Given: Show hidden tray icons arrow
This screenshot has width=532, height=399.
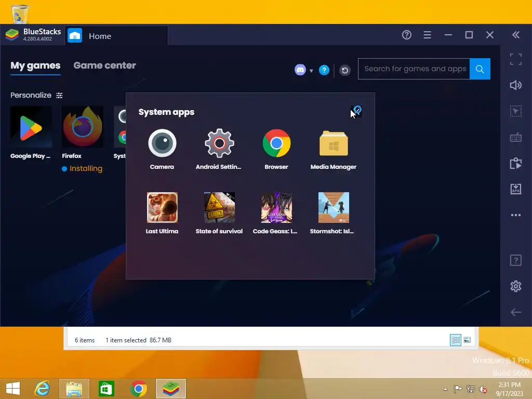Looking at the screenshot, I should click(445, 389).
